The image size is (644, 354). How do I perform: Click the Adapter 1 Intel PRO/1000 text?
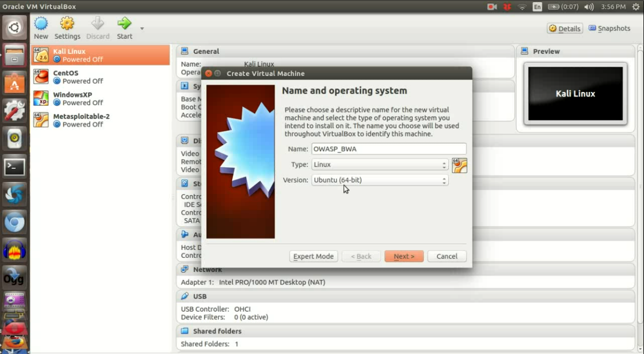tap(253, 282)
